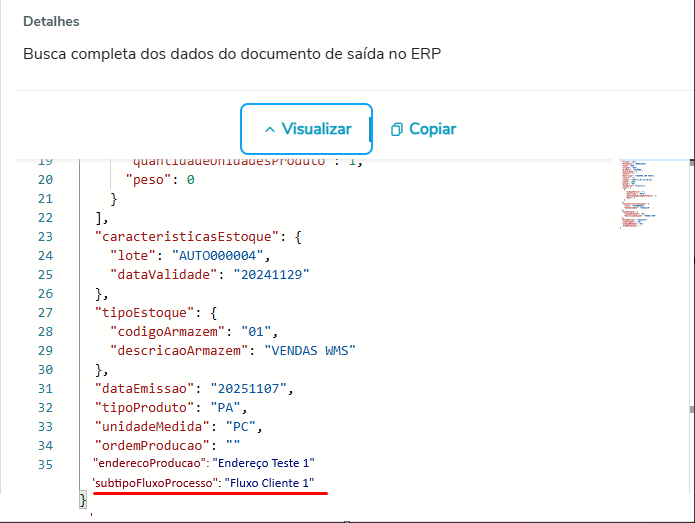This screenshot has width=695, height=523.
Task: Click the "dataEmissao" key
Action: click(144, 389)
